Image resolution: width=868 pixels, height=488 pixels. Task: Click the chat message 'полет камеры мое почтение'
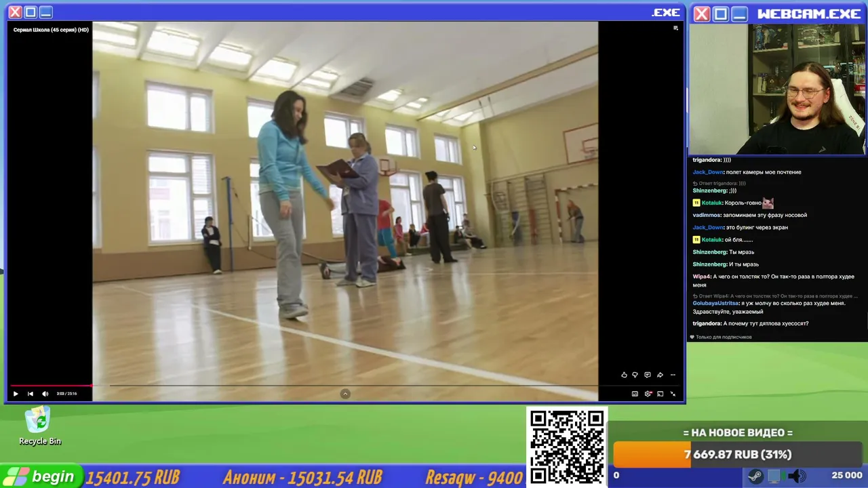pyautogui.click(x=764, y=172)
